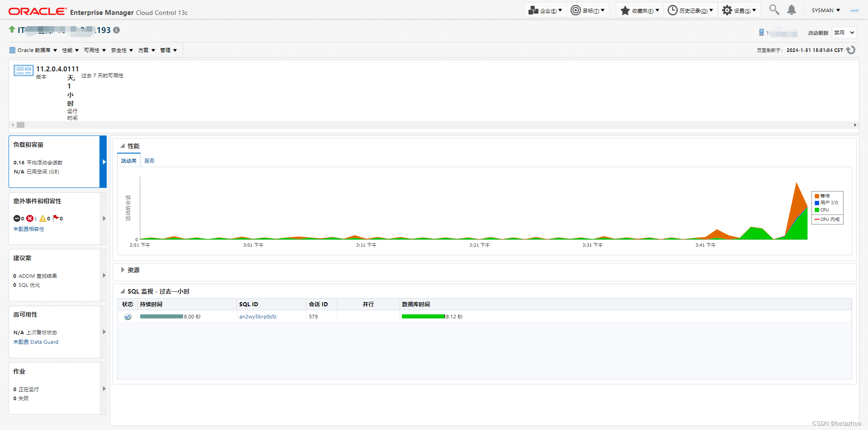Click the database up status arrow
Screen dimensions: 868x430
pyautogui.click(x=12, y=29)
